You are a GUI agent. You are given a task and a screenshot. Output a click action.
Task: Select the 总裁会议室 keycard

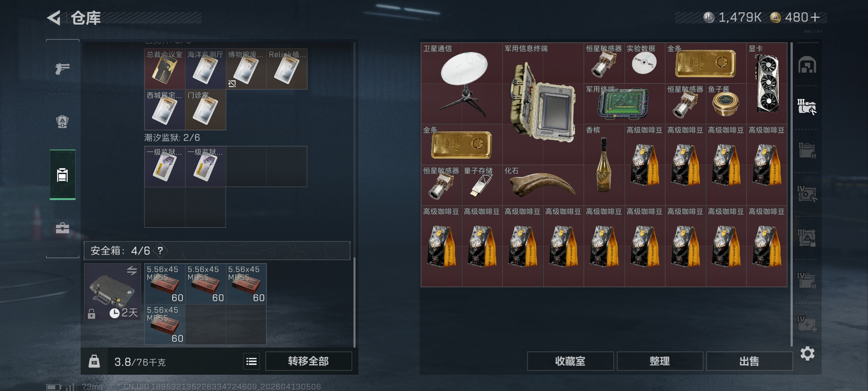tap(165, 69)
